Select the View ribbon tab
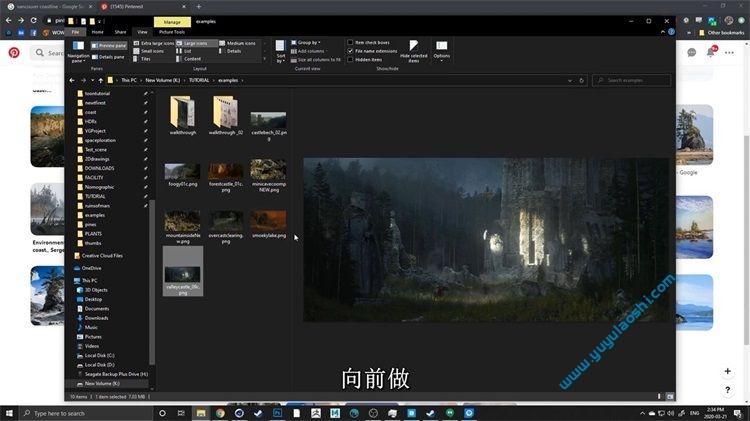 coord(142,32)
